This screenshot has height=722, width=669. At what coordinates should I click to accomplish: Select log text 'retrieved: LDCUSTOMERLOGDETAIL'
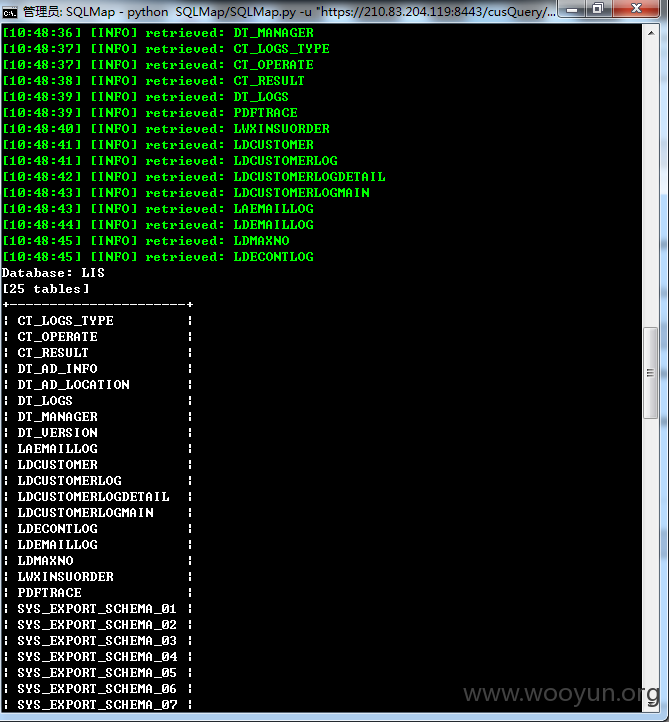click(265, 177)
